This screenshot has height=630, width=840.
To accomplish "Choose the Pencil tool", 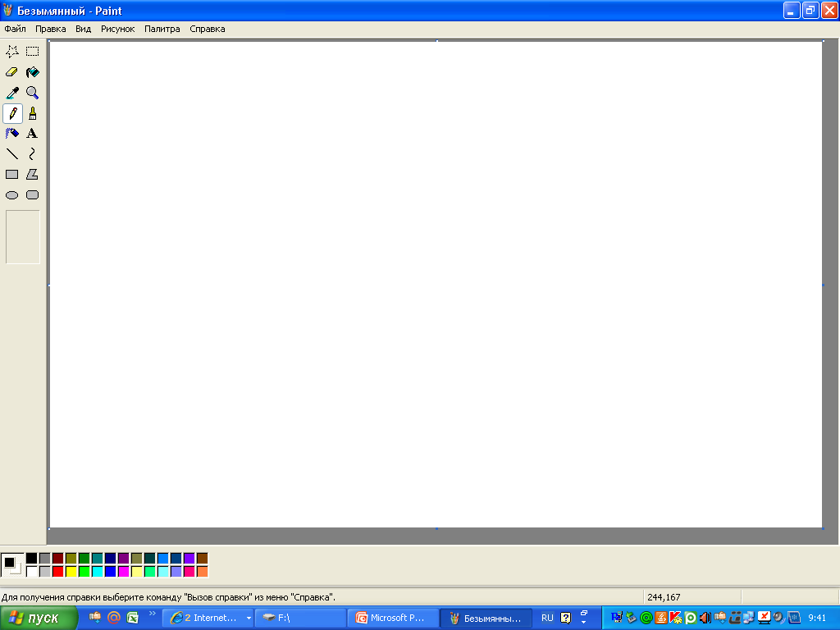I will click(12, 113).
